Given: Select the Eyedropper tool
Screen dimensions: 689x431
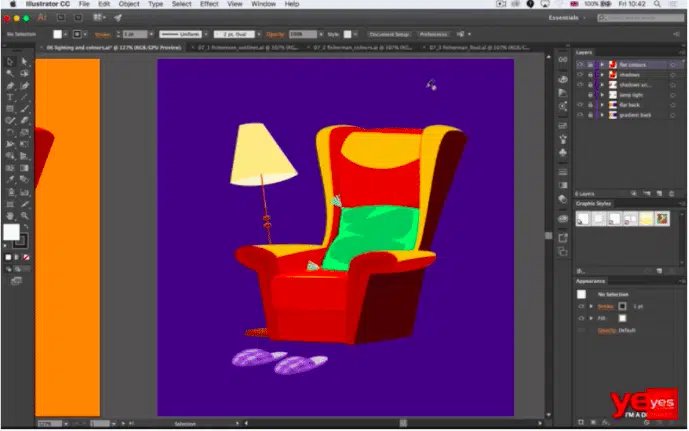Looking at the screenshot, I should coord(10,180).
